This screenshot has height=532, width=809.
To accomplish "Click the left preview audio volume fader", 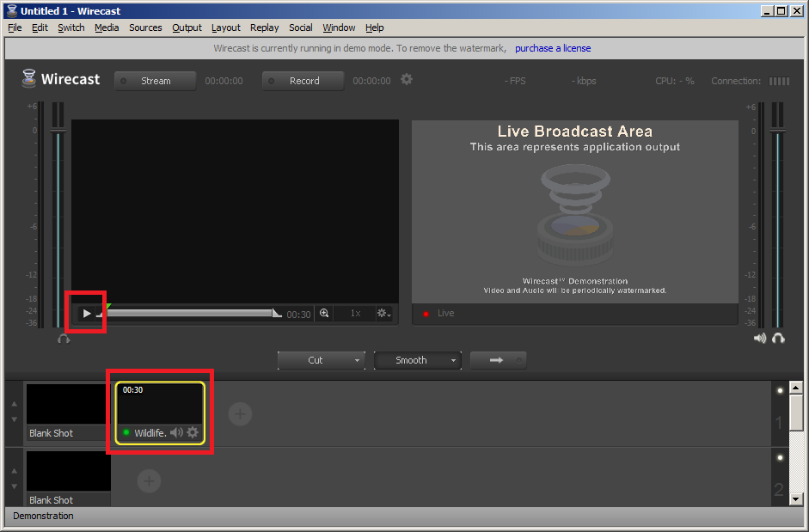I will click(x=58, y=131).
